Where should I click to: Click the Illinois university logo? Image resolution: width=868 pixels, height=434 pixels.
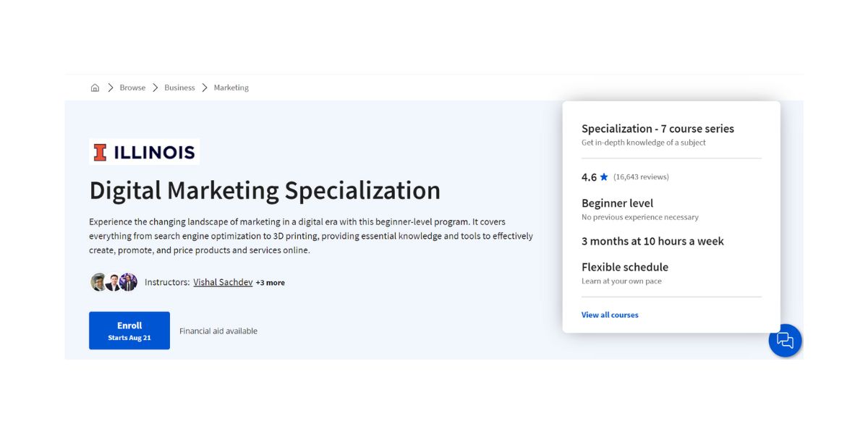coord(143,151)
